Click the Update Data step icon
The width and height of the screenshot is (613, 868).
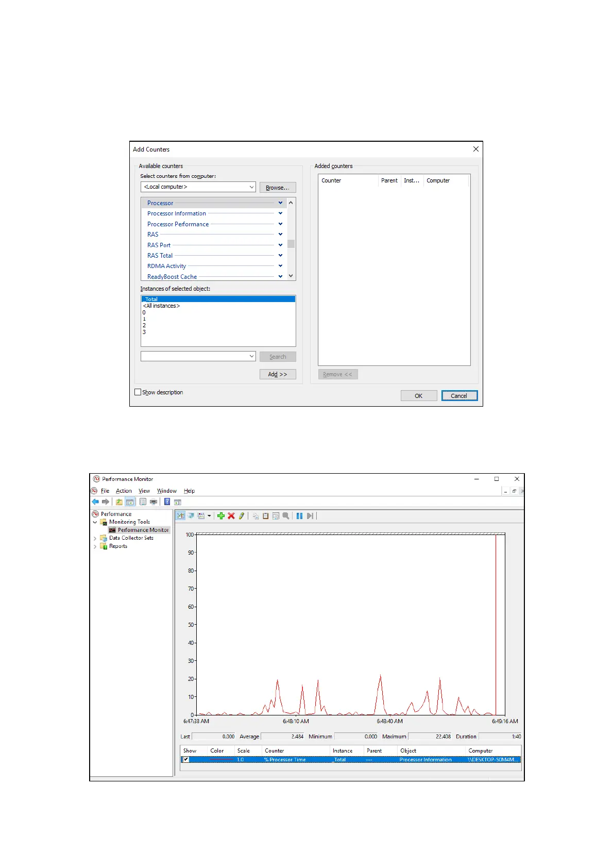pyautogui.click(x=310, y=516)
